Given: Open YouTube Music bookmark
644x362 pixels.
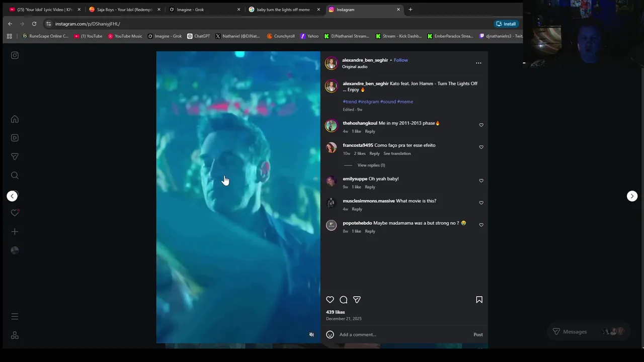Looking at the screenshot, I should (x=125, y=36).
